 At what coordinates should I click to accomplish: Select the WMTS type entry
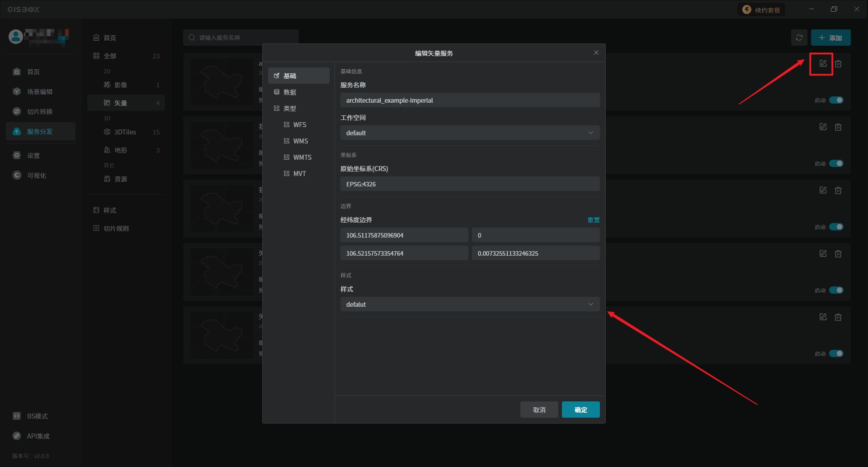302,157
